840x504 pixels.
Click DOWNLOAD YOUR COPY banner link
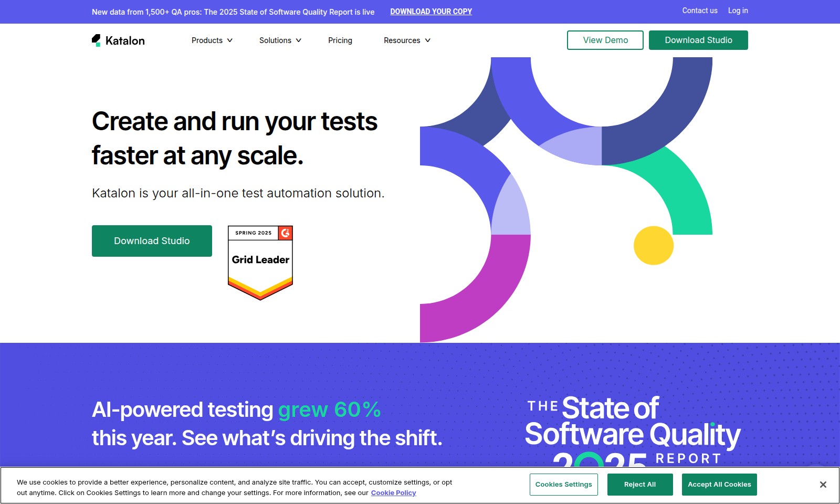(431, 12)
